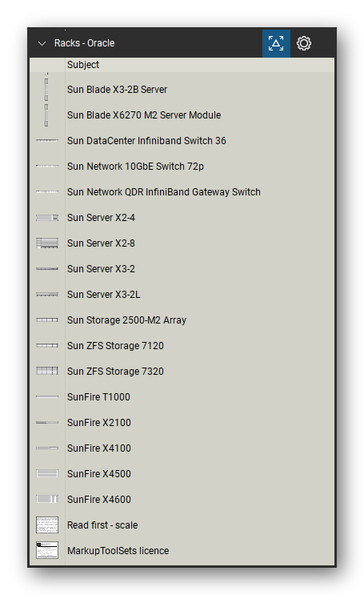
Task: Toggle the highlighted markup mode icon
Action: click(276, 43)
